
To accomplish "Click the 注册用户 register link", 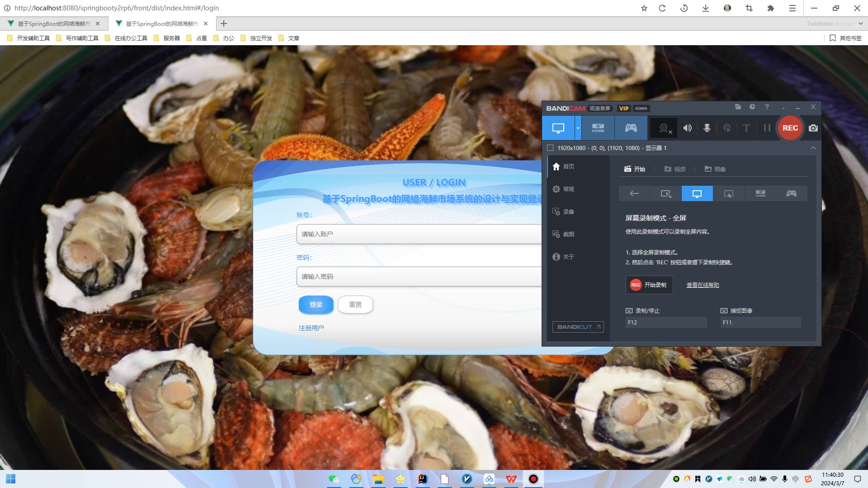I will coord(311,328).
